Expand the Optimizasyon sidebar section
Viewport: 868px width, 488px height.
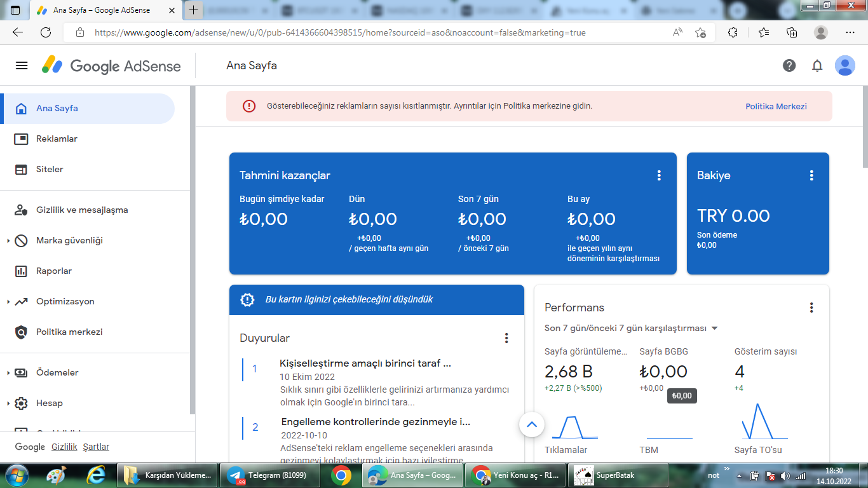tap(8, 302)
